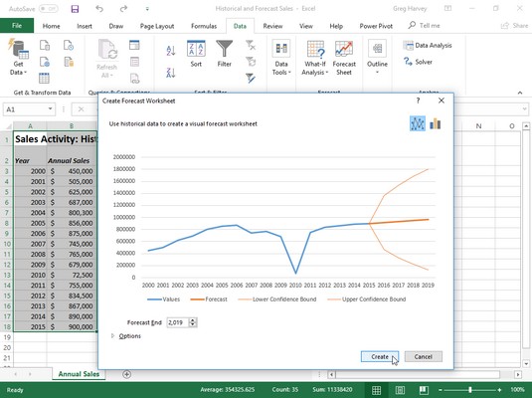Open Customize Quick Access Toolbar dropdown
Image resolution: width=532 pixels, height=398 pixels.
click(147, 9)
